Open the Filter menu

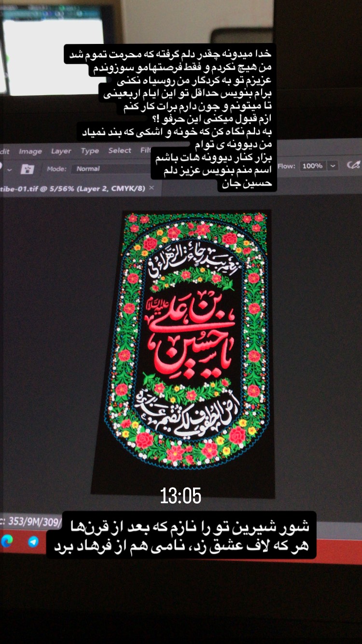[x=145, y=150]
